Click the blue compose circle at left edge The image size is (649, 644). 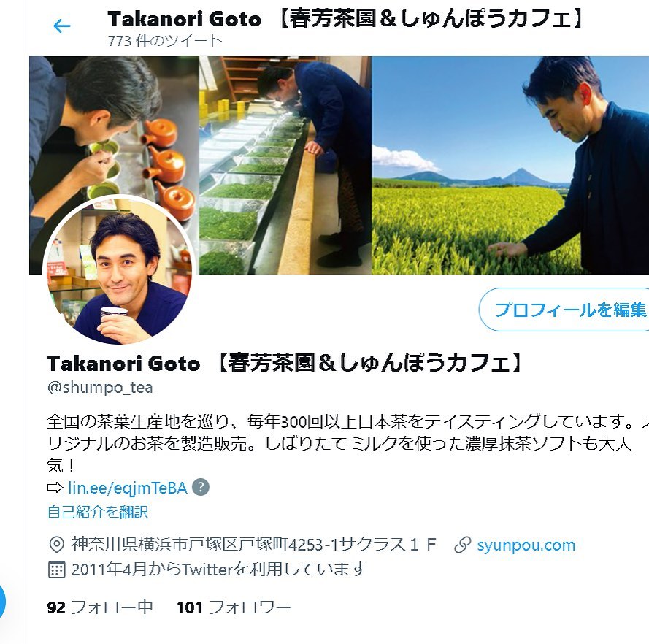pyautogui.click(x=2, y=601)
